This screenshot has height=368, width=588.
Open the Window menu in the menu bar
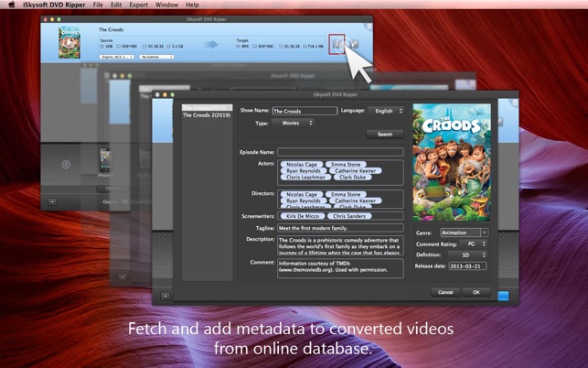coord(166,5)
